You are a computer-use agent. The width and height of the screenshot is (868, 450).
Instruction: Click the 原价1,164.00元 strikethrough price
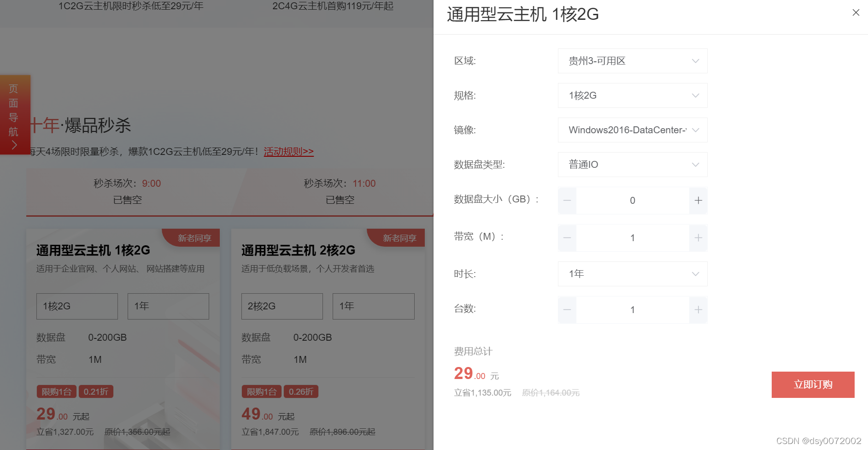point(551,393)
